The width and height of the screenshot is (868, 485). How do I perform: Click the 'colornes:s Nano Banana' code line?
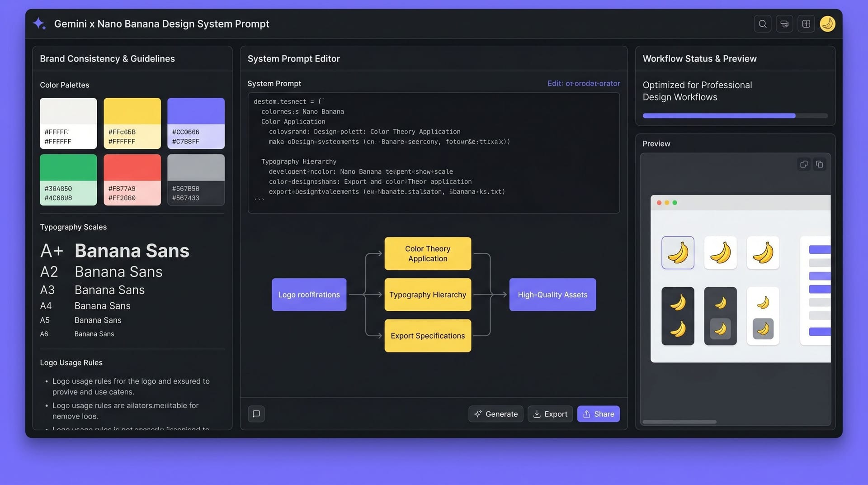pyautogui.click(x=302, y=112)
